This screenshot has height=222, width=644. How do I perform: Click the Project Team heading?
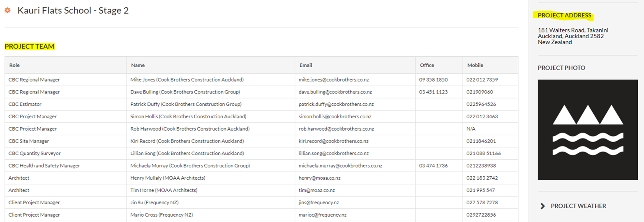(30, 47)
